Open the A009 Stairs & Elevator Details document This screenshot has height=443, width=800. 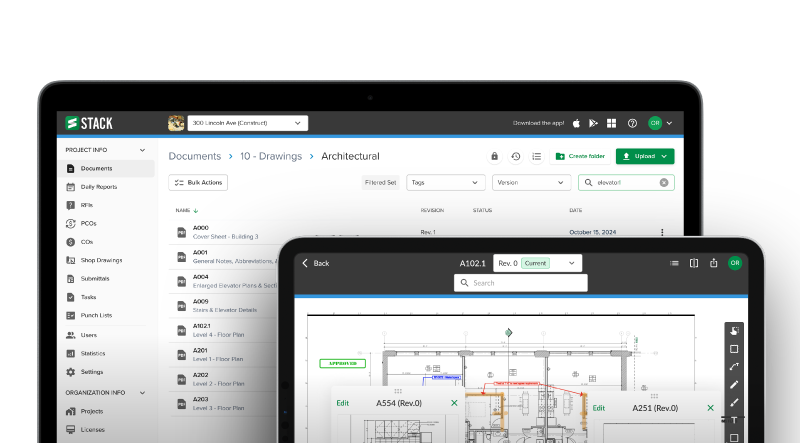pyautogui.click(x=225, y=306)
